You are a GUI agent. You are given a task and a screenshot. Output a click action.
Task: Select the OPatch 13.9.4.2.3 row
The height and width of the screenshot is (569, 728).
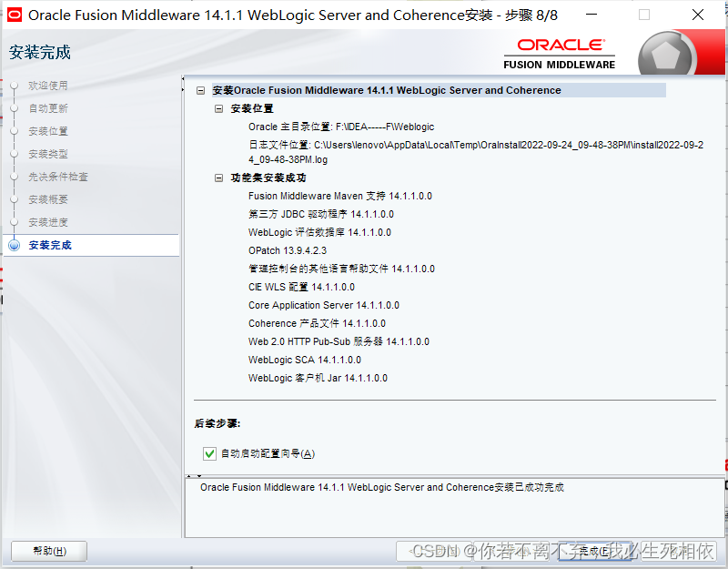288,250
